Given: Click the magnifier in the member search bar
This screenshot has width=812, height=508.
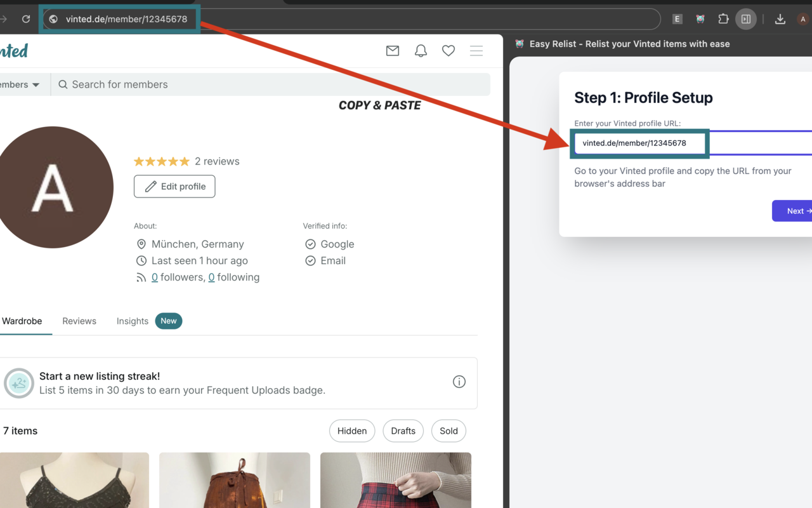Looking at the screenshot, I should pyautogui.click(x=62, y=84).
